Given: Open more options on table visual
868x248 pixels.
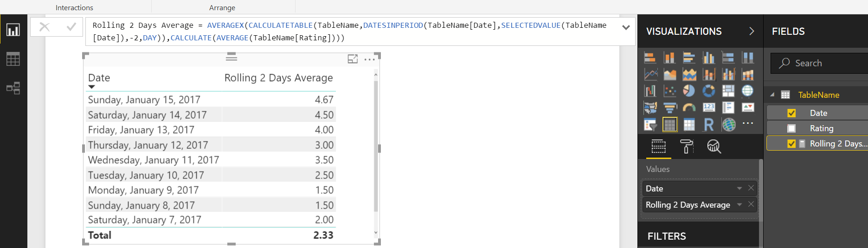Looking at the screenshot, I should click(370, 59).
